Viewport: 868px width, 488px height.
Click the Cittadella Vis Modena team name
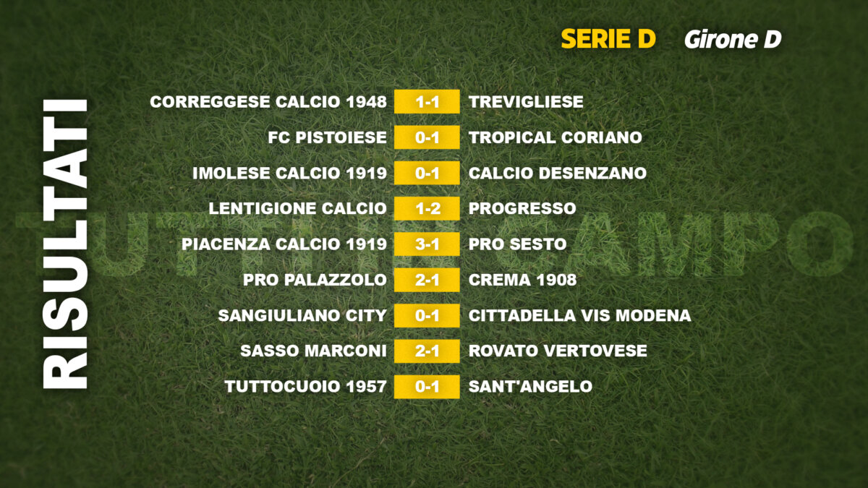pos(580,315)
